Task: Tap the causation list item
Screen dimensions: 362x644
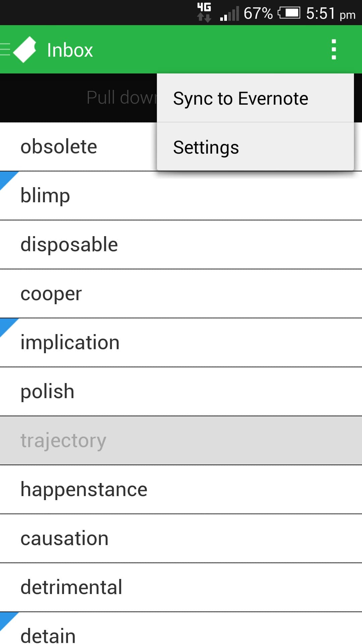Action: pyautogui.click(x=64, y=538)
